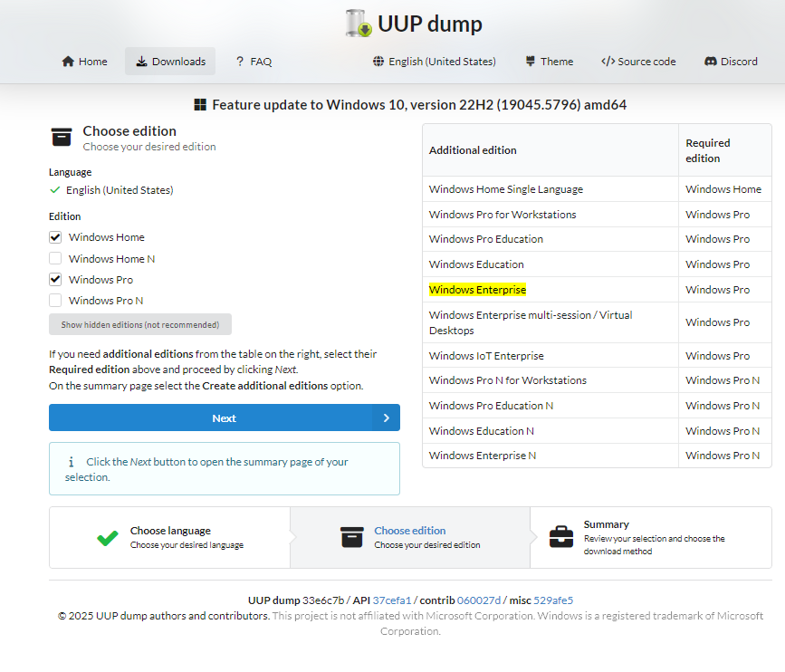This screenshot has height=672, width=785.
Task: Expand Show hidden editions option
Action: (140, 324)
